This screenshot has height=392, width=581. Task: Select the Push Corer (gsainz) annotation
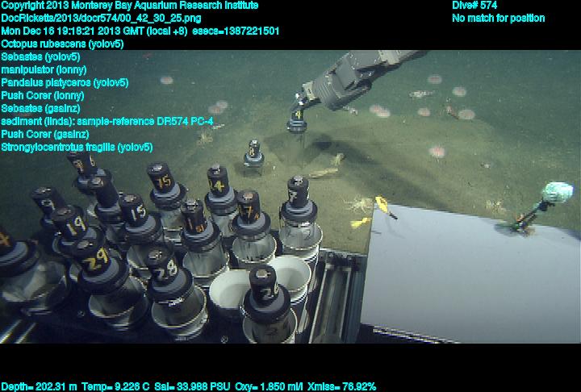point(45,134)
